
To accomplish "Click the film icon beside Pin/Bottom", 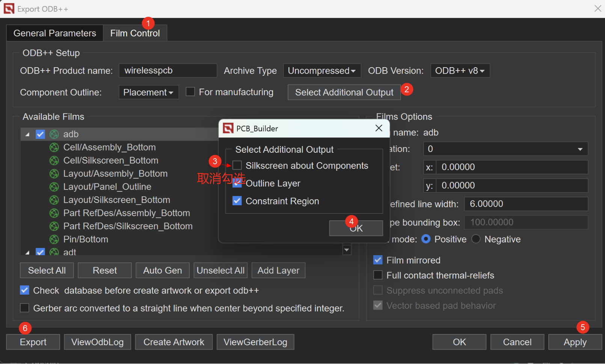I will [x=54, y=239].
